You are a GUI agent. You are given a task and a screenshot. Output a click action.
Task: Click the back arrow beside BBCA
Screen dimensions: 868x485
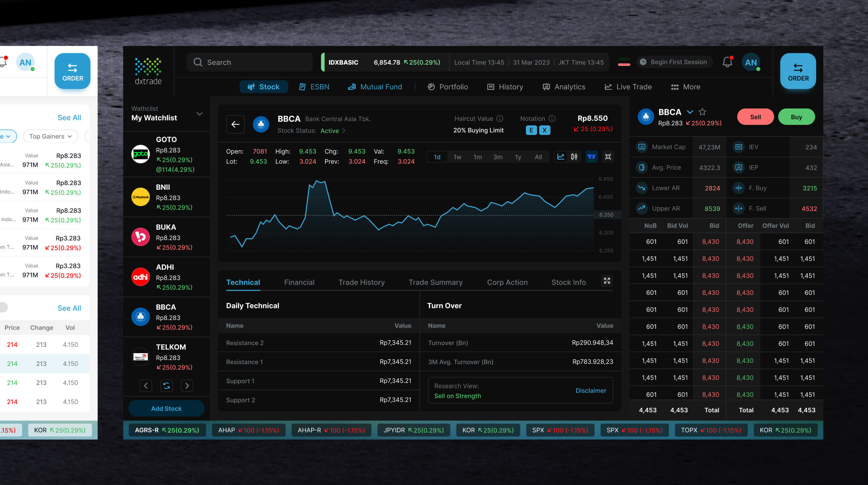coord(235,124)
